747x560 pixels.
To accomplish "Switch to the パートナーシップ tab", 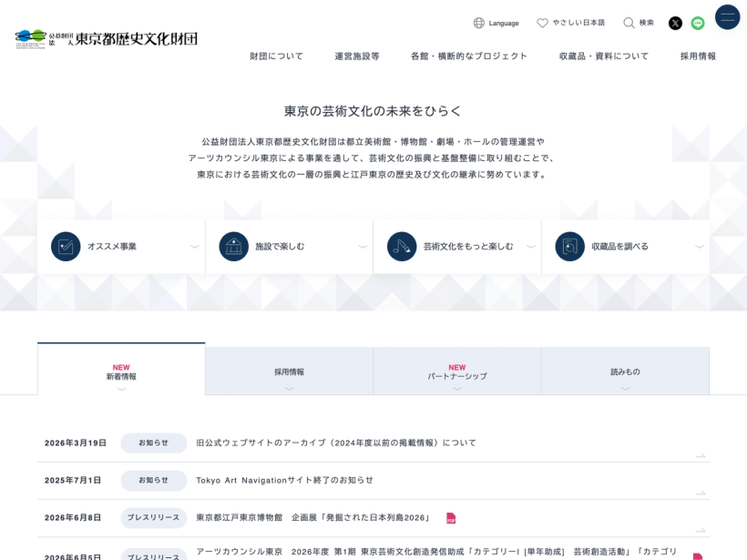I will coord(457,372).
